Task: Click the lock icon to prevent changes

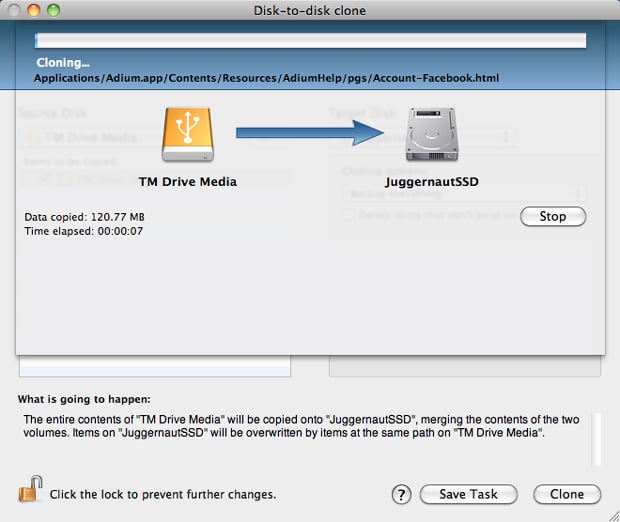Action: point(30,489)
